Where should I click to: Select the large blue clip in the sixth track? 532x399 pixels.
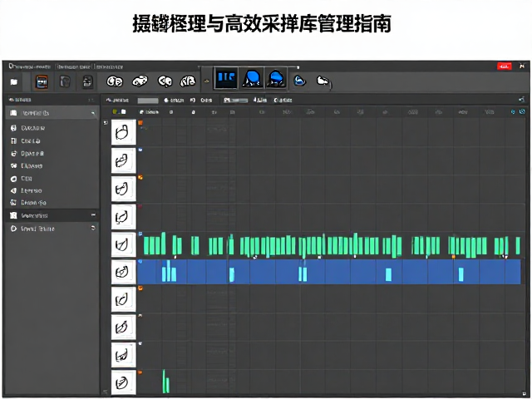coord(329,272)
